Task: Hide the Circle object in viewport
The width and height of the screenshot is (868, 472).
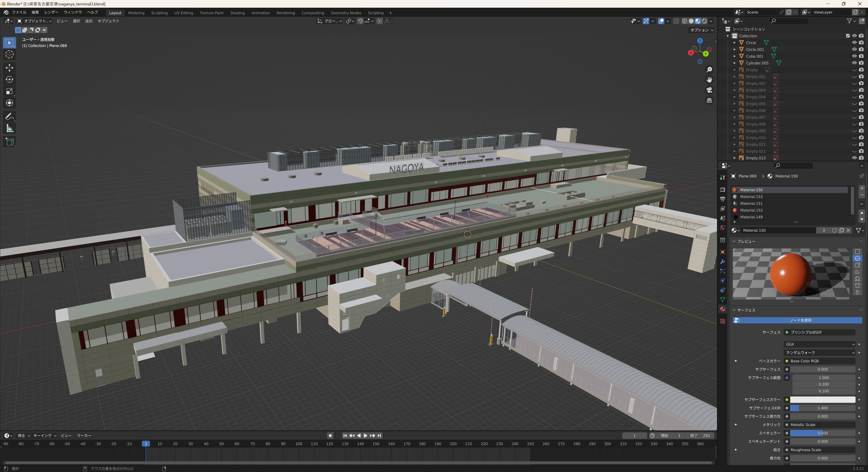Action: tap(854, 42)
